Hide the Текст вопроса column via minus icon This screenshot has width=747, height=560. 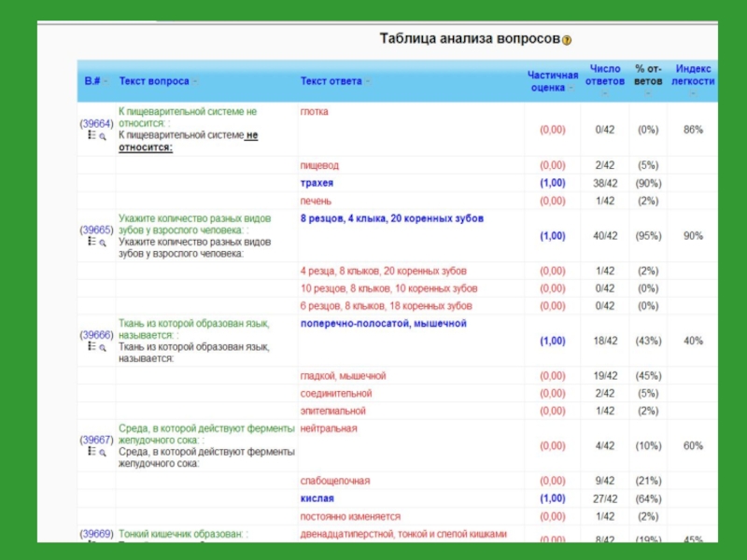point(195,81)
